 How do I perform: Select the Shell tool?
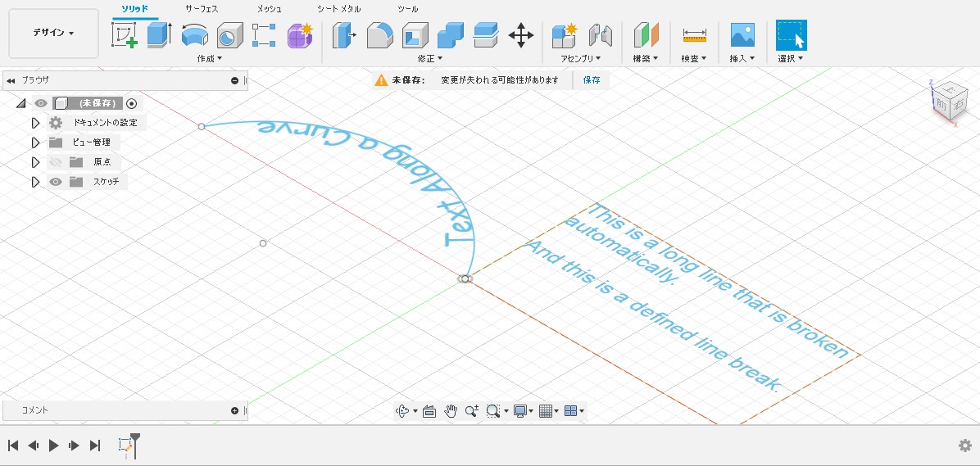[x=415, y=35]
